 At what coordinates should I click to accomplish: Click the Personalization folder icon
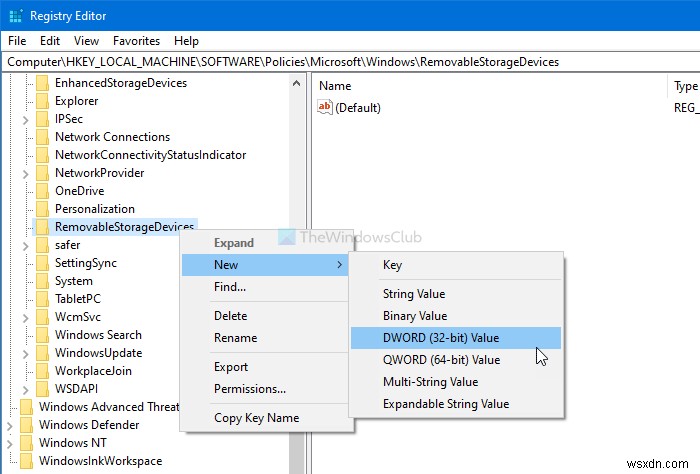[x=42, y=209]
